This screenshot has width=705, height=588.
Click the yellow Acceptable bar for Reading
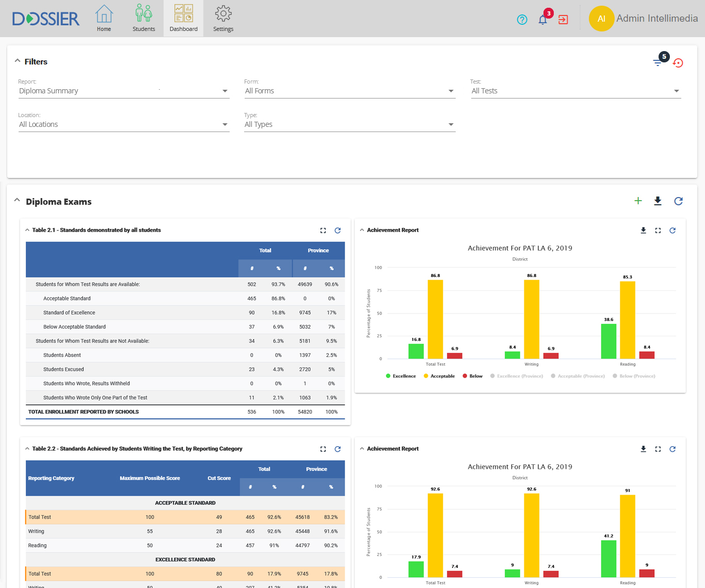pyautogui.click(x=628, y=320)
